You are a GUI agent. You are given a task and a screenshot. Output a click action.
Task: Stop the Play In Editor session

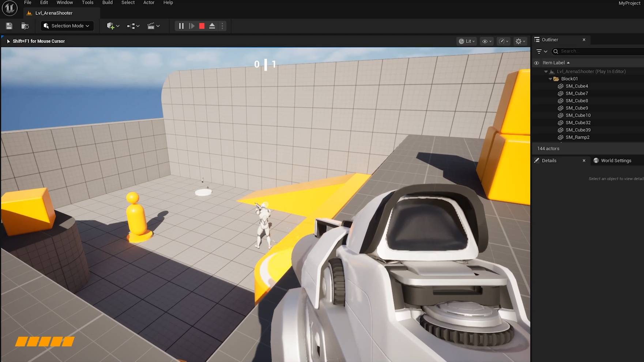(202, 26)
